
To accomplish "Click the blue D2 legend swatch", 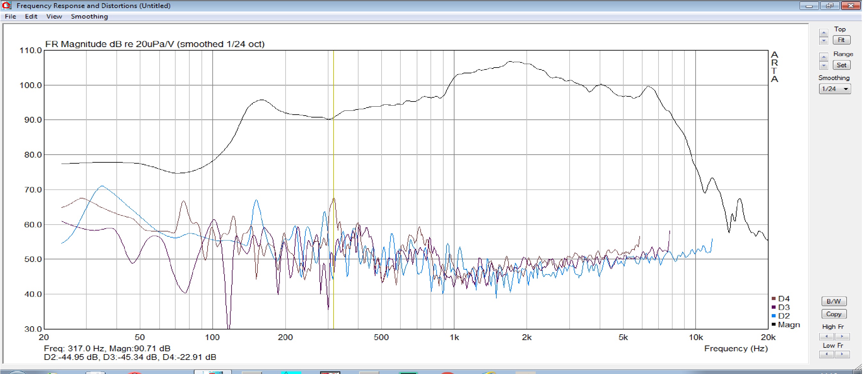I will (774, 316).
